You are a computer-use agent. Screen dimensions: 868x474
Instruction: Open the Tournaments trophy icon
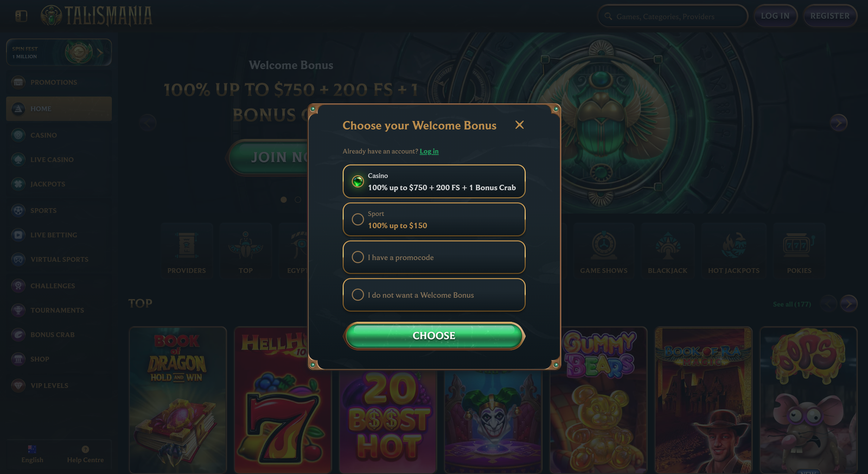18,310
